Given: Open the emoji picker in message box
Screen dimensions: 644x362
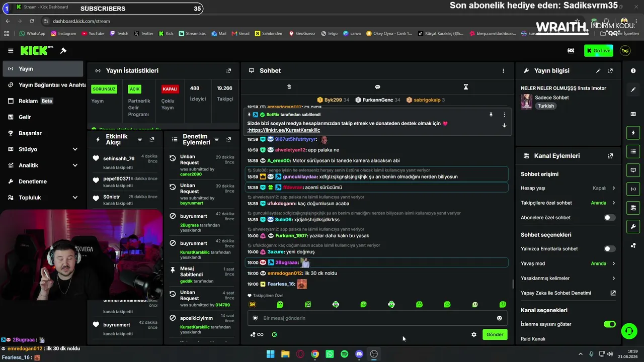Looking at the screenshot, I should click(x=499, y=318).
